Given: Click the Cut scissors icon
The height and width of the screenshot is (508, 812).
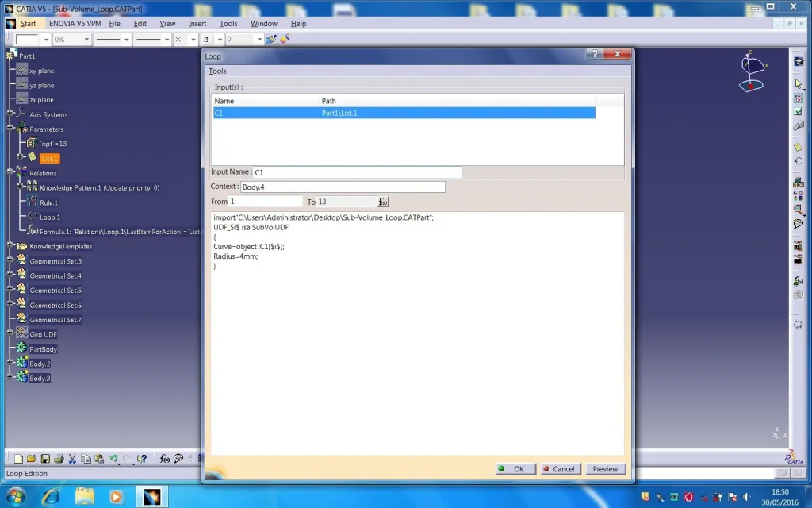Looking at the screenshot, I should [x=71, y=459].
